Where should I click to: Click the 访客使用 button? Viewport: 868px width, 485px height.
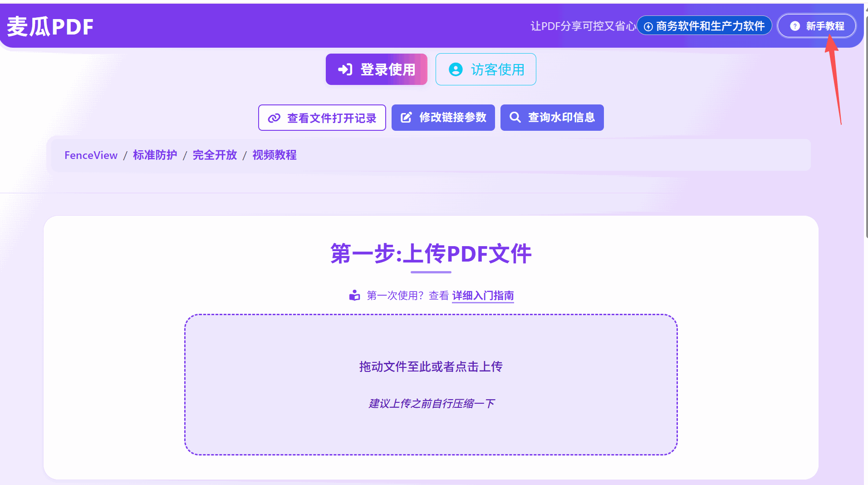(485, 69)
